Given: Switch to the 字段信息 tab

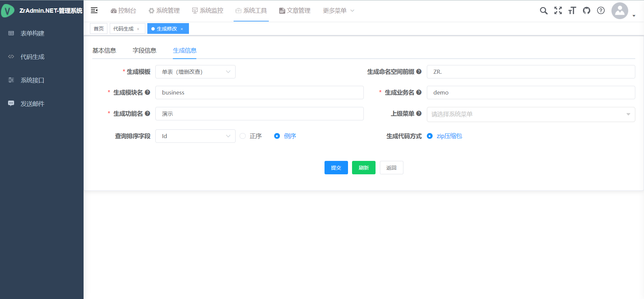Looking at the screenshot, I should [x=144, y=51].
